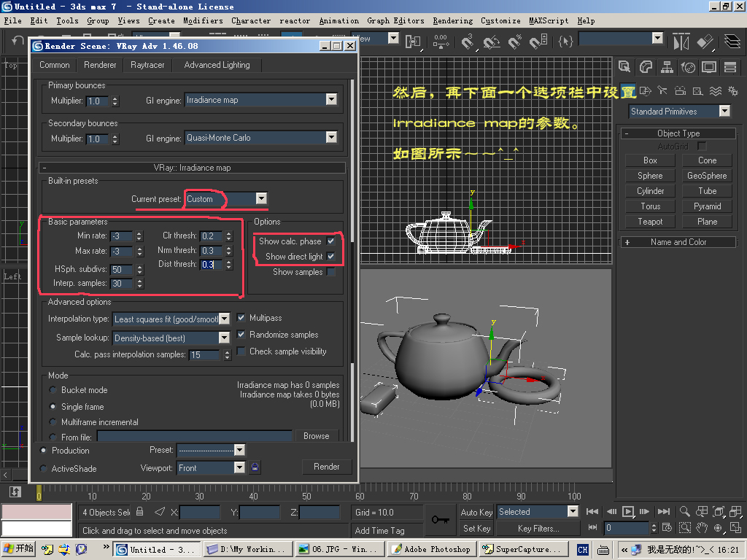Viewport: 747px width, 560px height.
Task: Open the Time Configuration icon
Action: 667,528
